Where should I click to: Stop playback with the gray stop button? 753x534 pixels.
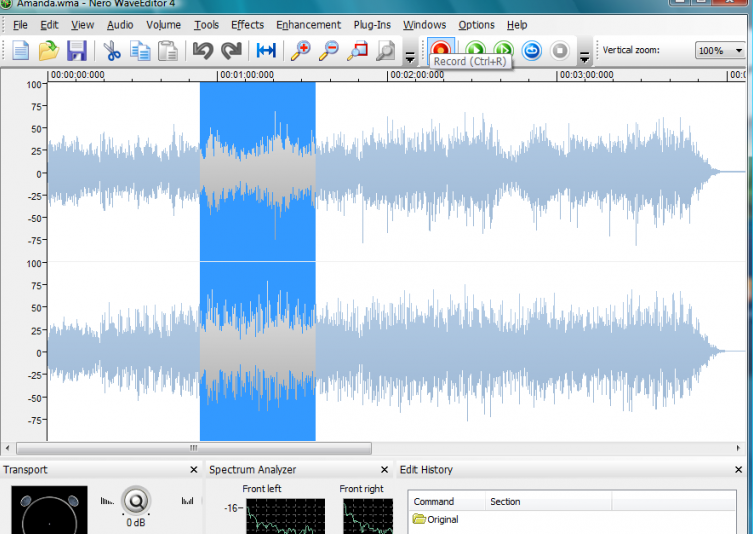[559, 50]
